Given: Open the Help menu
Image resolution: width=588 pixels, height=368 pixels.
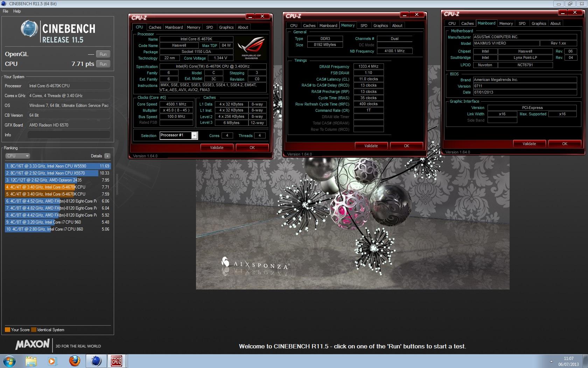Looking at the screenshot, I should point(17,11).
